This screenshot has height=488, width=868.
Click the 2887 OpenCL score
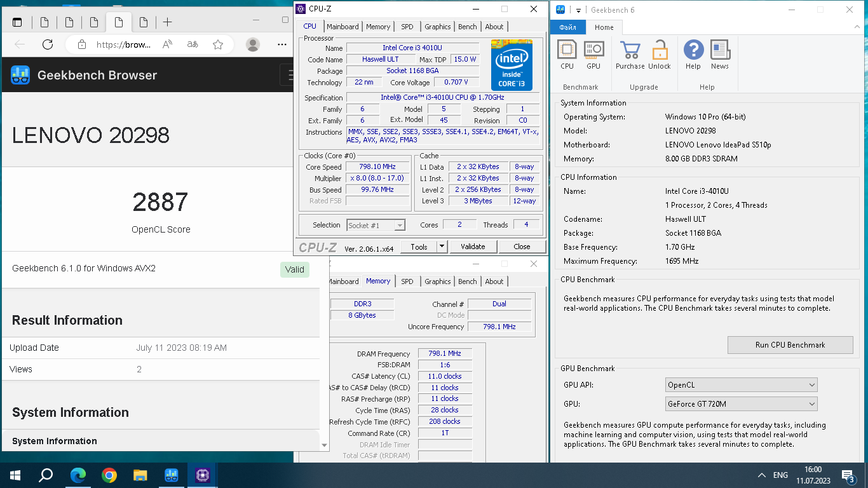pyautogui.click(x=161, y=202)
